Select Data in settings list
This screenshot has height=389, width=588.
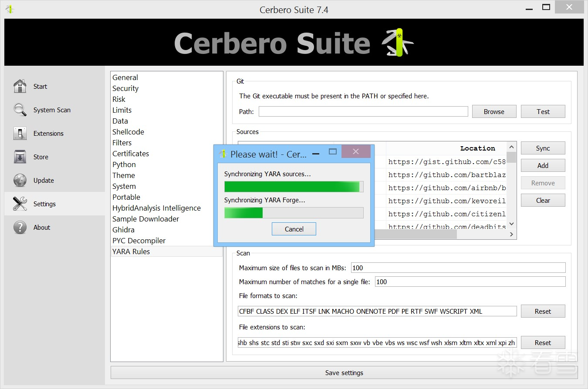pyautogui.click(x=166, y=121)
